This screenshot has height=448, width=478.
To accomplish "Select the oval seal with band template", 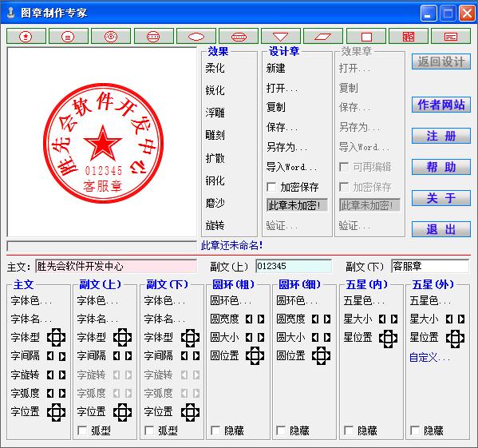I will coord(239,37).
